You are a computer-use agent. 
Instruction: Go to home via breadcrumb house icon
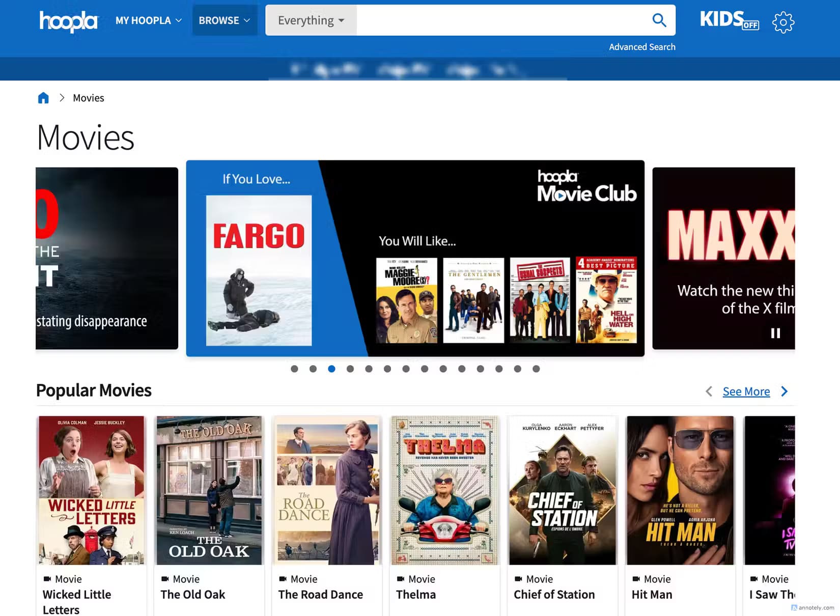pos(43,98)
